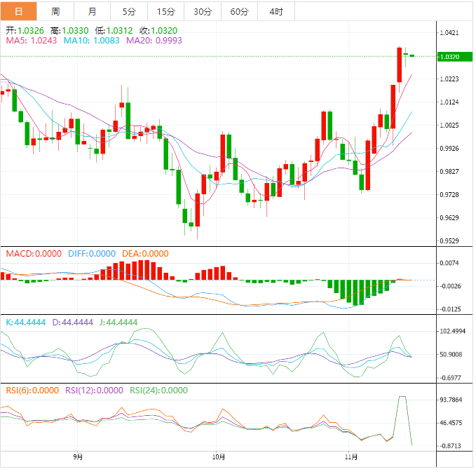The width and height of the screenshot is (476, 474).
Task: Click the DEA:0.0000 indicator label
Action: 145,254
